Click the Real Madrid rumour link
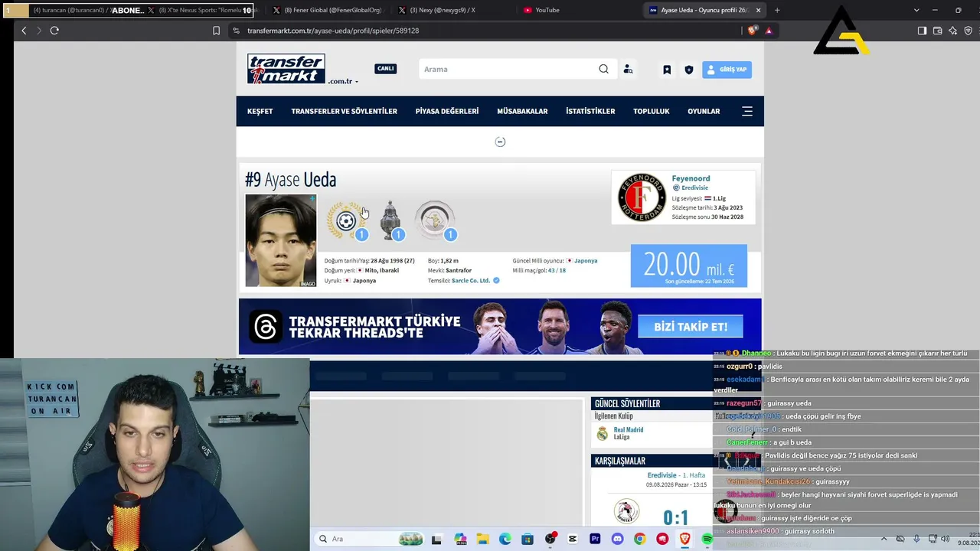The width and height of the screenshot is (980, 551). coord(629,430)
